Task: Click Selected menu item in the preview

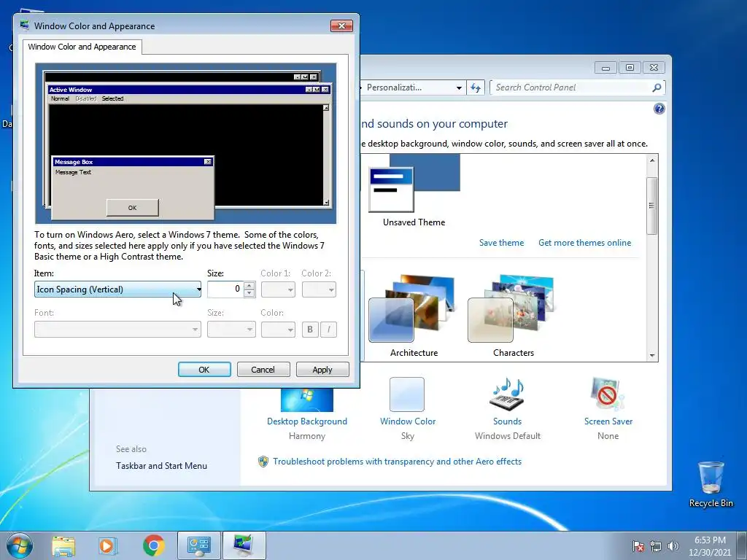Action: point(112,98)
